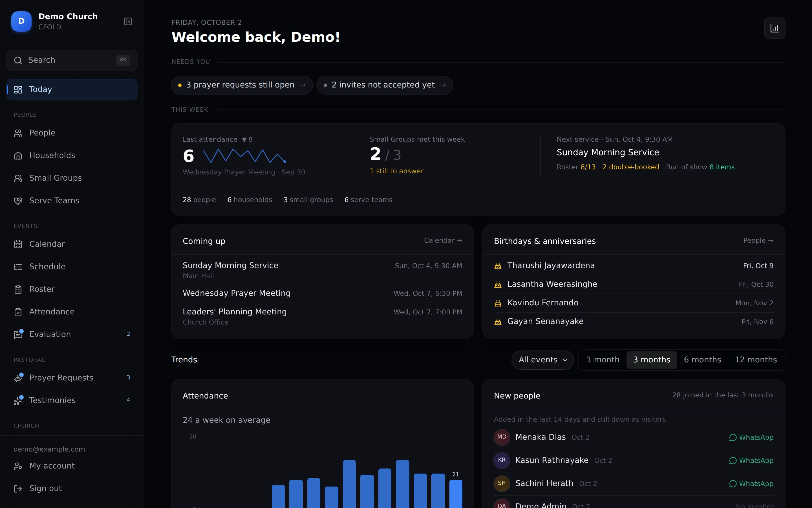Viewport: 812px width, 508px height.
Task: Select the 12 months range
Action: 756,360
